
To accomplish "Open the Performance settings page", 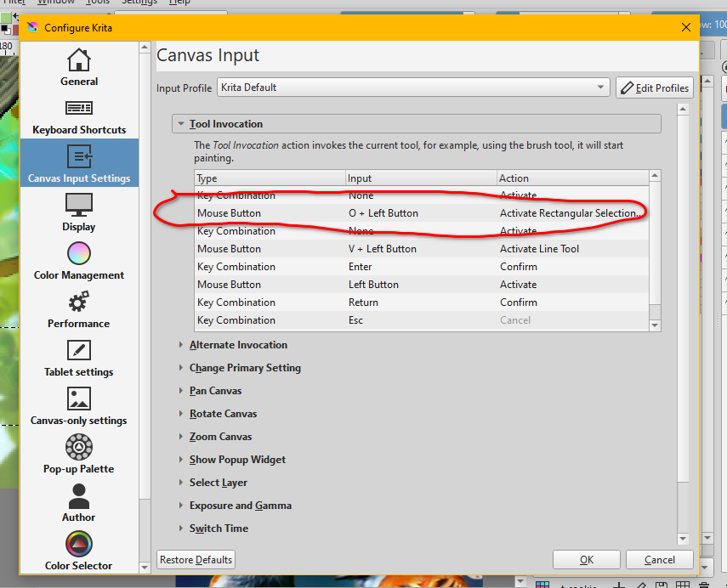I will tap(79, 309).
